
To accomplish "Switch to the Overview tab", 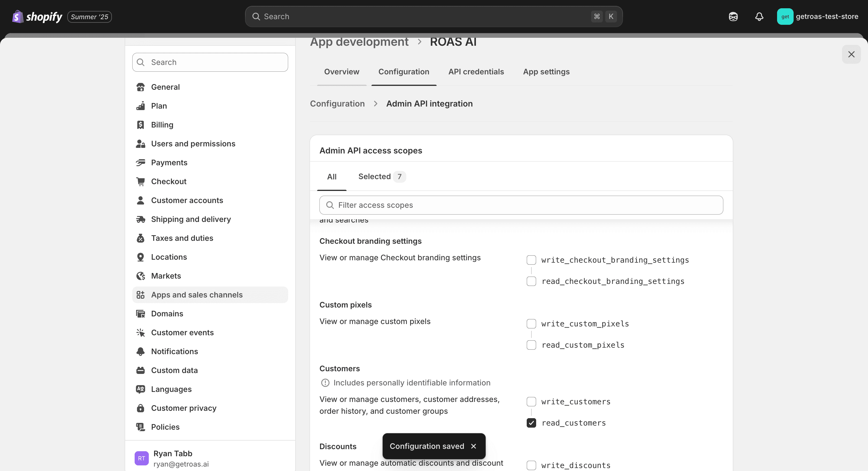I will pyautogui.click(x=341, y=72).
